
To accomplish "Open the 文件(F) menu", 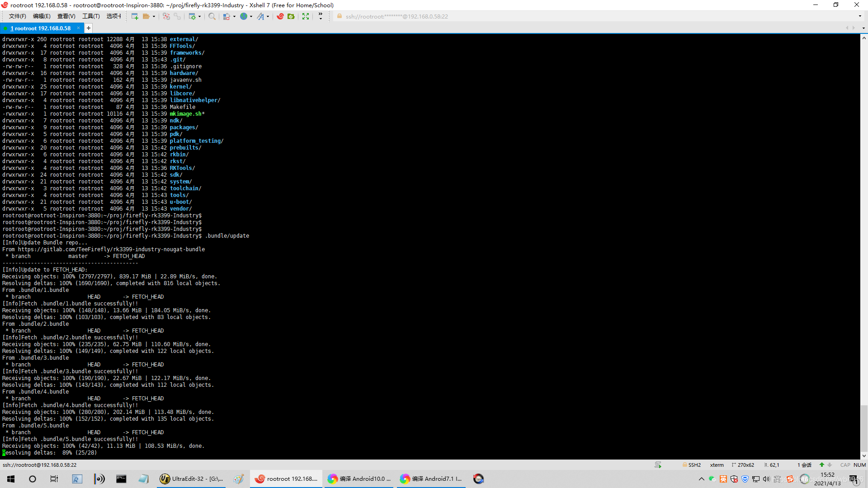I will [17, 16].
